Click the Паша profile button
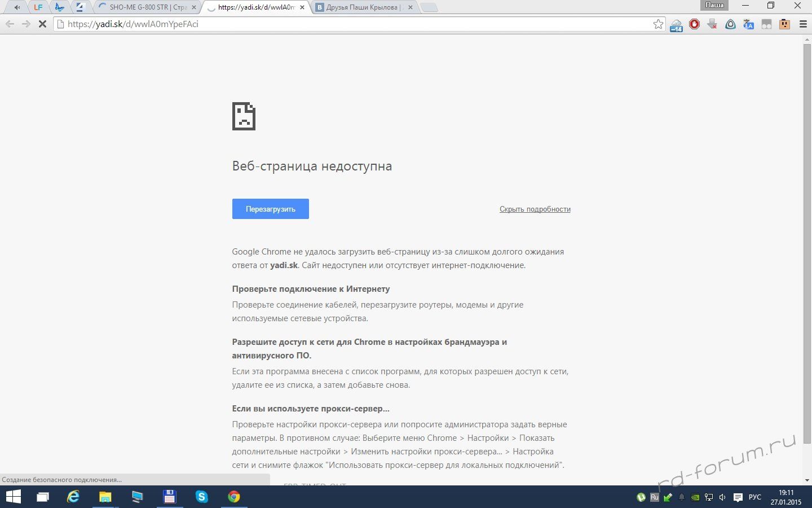The width and height of the screenshot is (812, 508). (714, 5)
